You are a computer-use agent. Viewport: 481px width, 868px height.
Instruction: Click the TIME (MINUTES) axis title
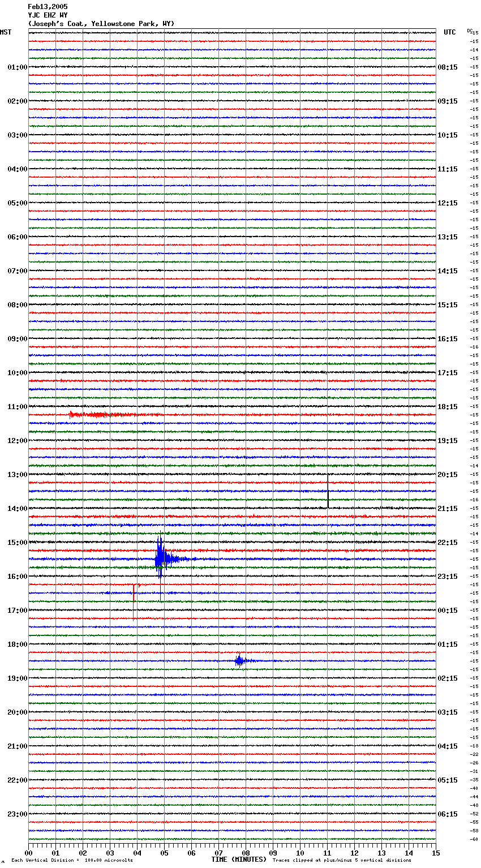239,860
